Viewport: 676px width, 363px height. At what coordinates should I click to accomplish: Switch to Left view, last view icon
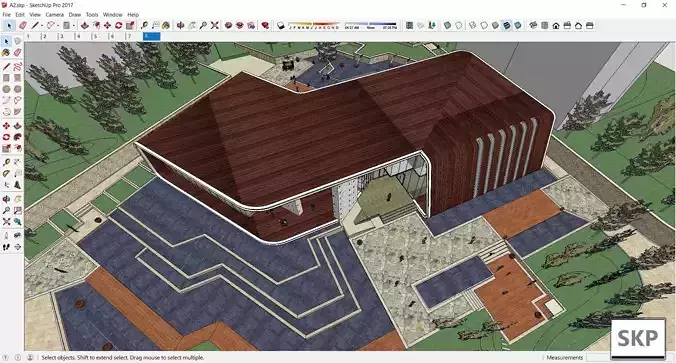click(590, 25)
